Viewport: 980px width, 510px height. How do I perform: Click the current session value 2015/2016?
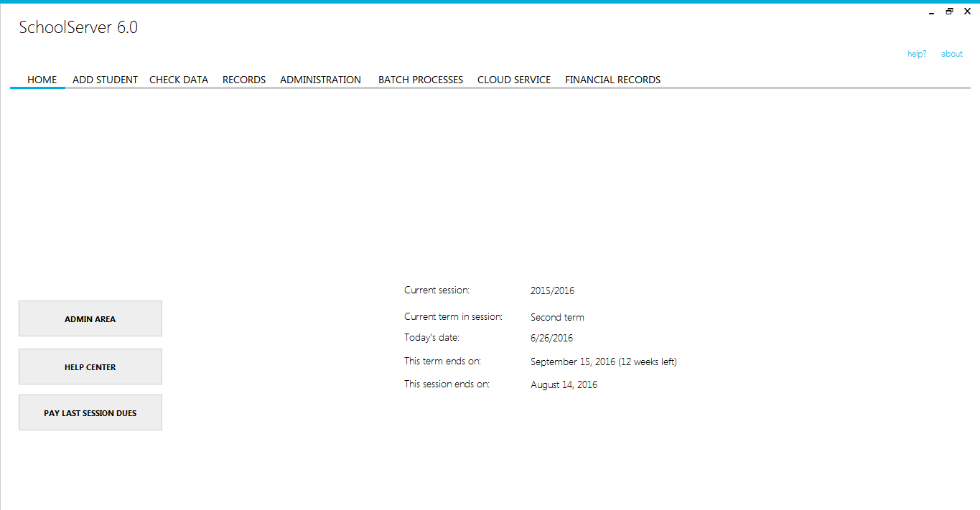tap(552, 290)
